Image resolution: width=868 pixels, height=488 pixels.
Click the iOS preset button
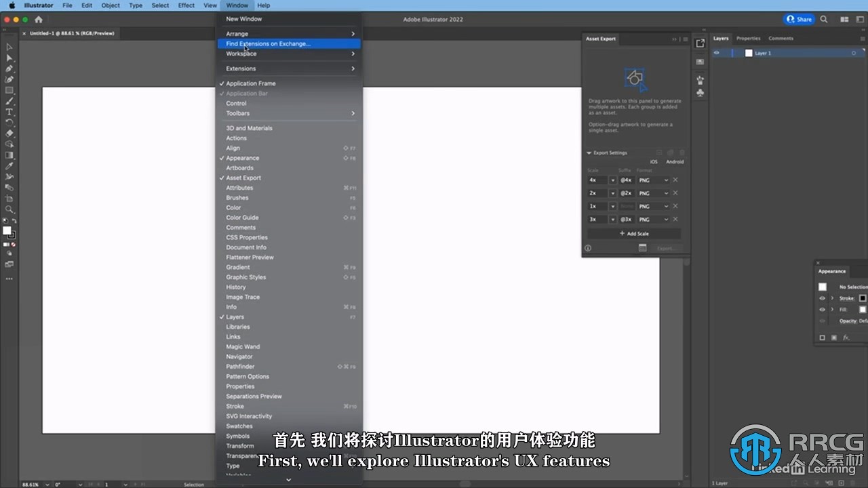click(x=654, y=162)
